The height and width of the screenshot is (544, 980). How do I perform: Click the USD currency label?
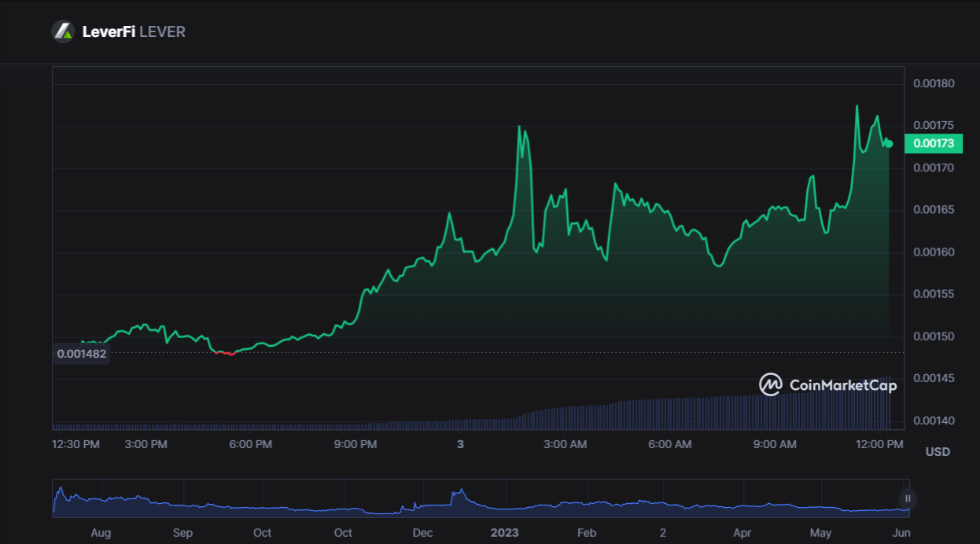pos(938,452)
